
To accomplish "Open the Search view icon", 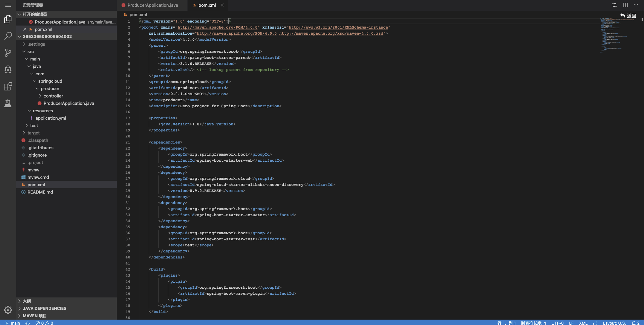I will (8, 36).
